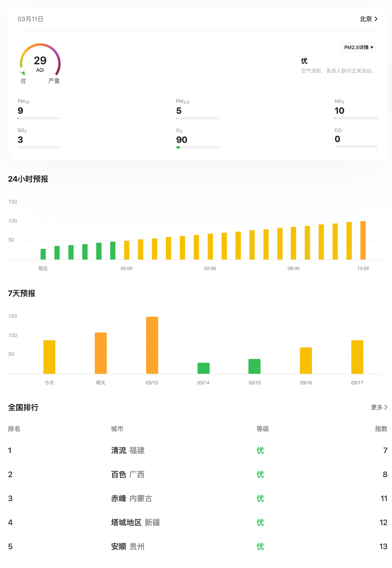The image size is (392, 568).
Task: Open the 北京 city selector
Action: (369, 19)
